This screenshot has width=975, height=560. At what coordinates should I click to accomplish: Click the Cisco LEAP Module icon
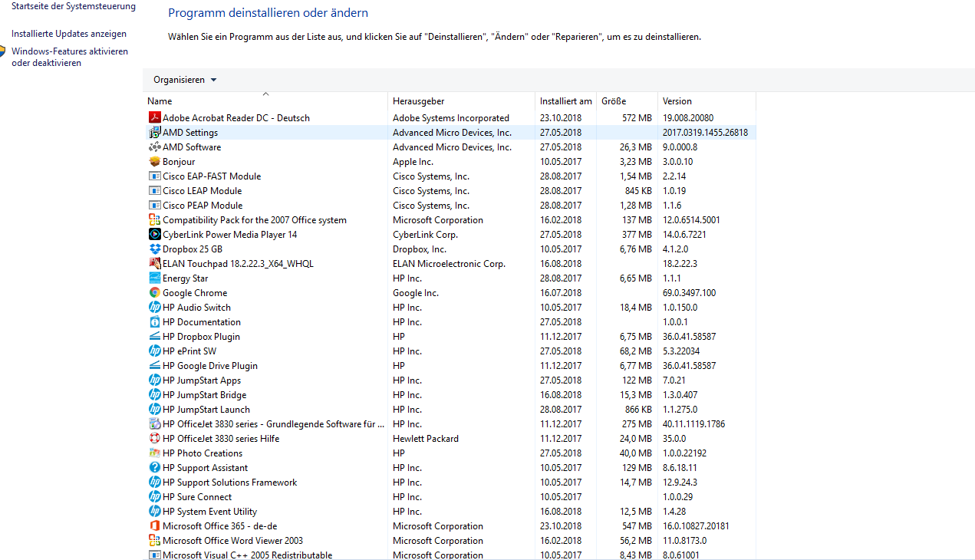tap(154, 191)
